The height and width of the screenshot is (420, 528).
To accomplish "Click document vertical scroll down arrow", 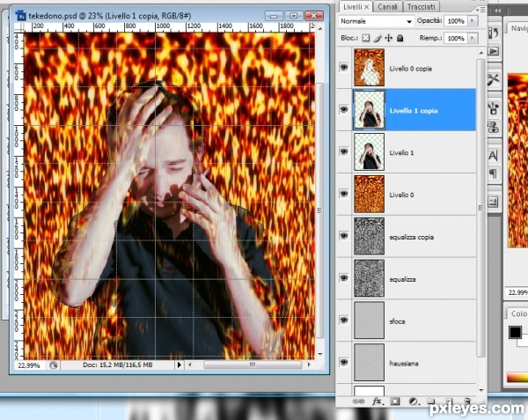I will pos(320,354).
